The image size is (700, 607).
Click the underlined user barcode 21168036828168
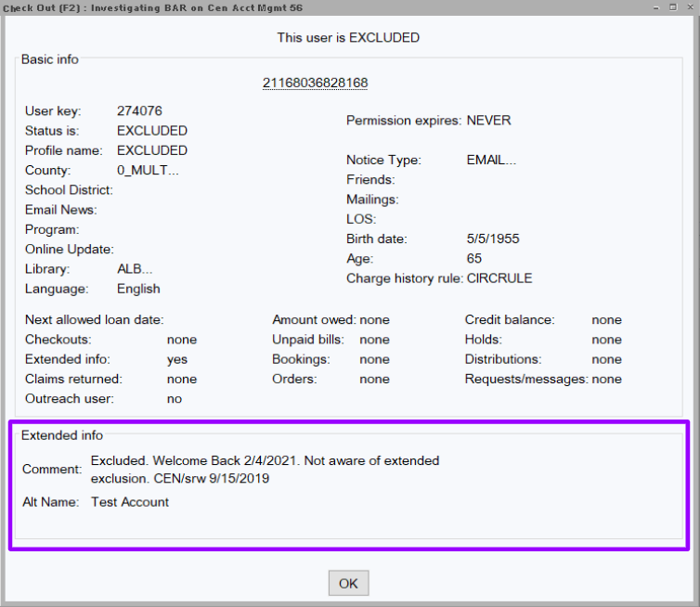315,84
